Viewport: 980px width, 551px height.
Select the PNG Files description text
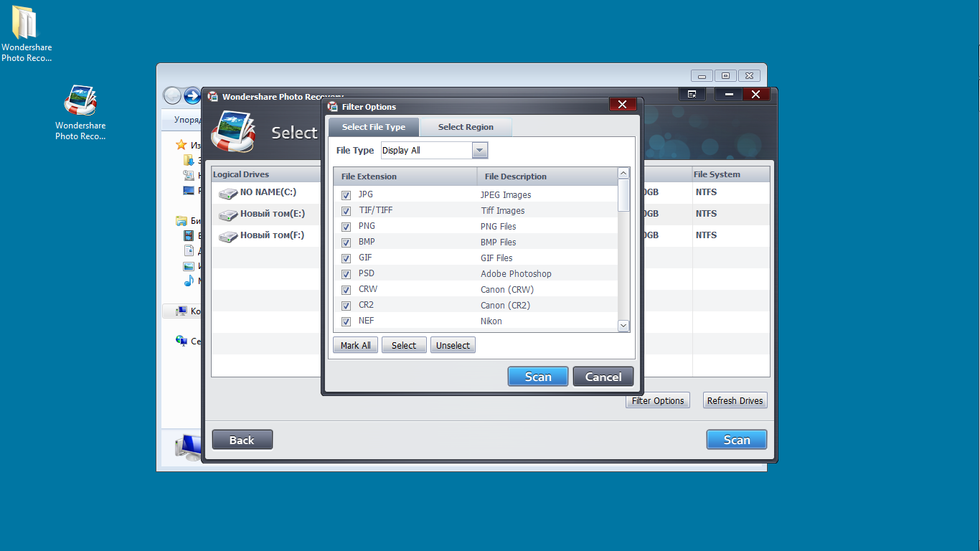pyautogui.click(x=499, y=227)
